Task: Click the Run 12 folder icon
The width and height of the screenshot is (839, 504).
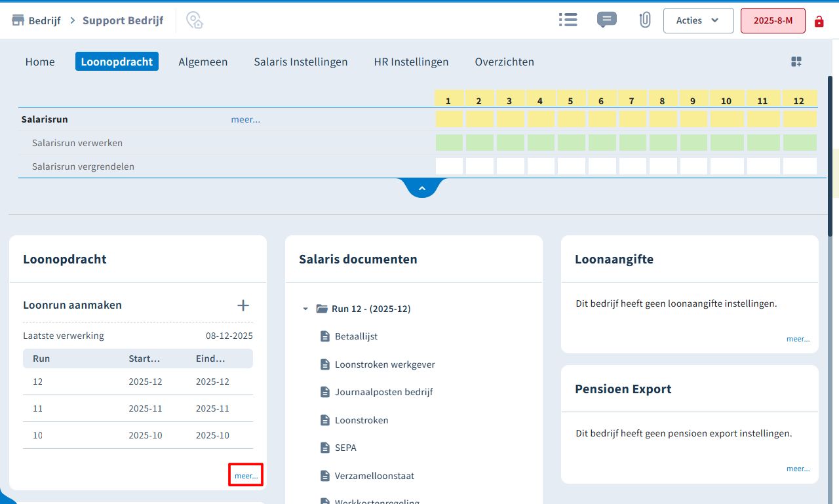Action: coord(322,309)
